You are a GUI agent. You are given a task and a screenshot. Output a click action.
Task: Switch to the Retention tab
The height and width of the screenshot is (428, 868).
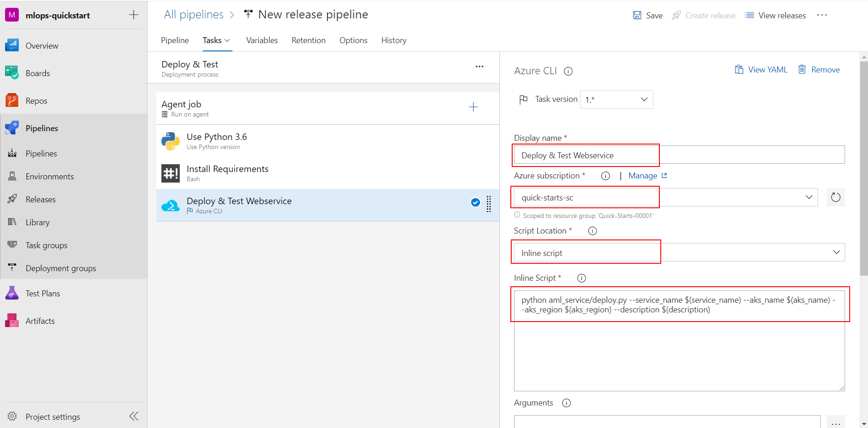[x=309, y=40]
